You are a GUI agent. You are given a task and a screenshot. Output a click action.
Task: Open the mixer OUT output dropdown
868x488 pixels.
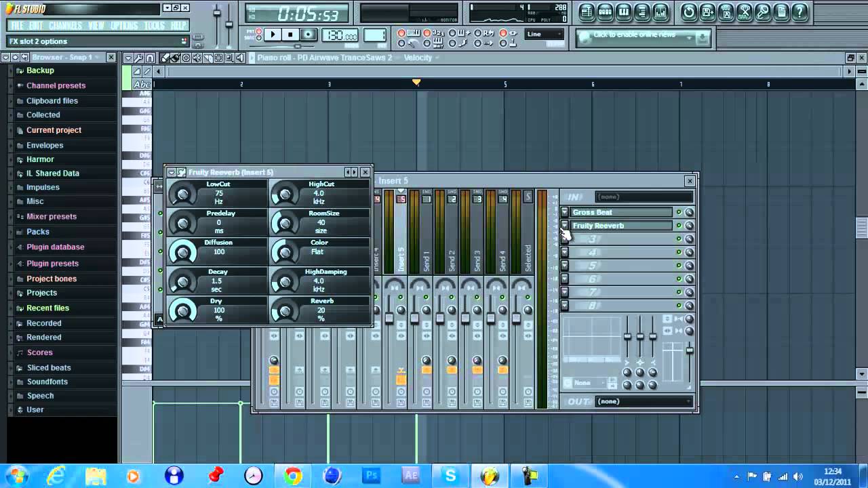[644, 401]
